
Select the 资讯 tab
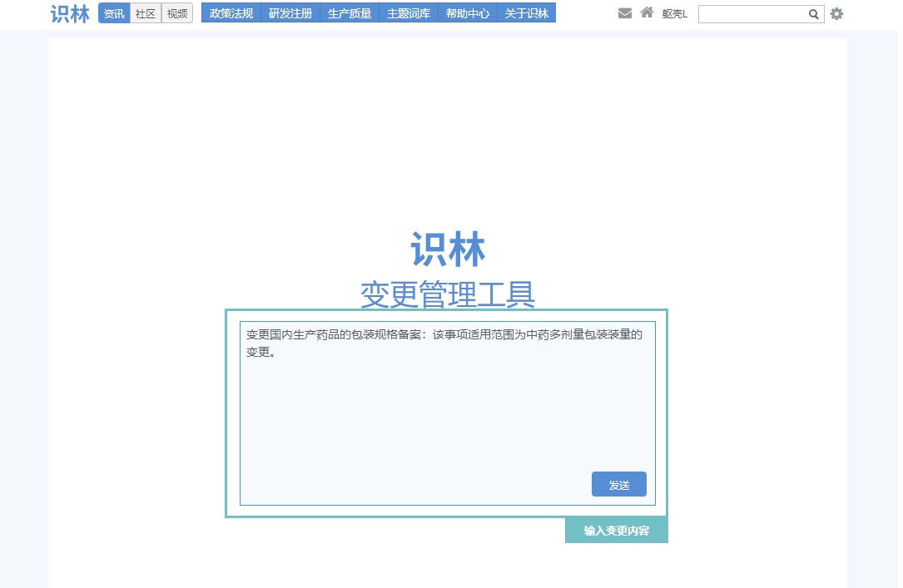point(114,13)
